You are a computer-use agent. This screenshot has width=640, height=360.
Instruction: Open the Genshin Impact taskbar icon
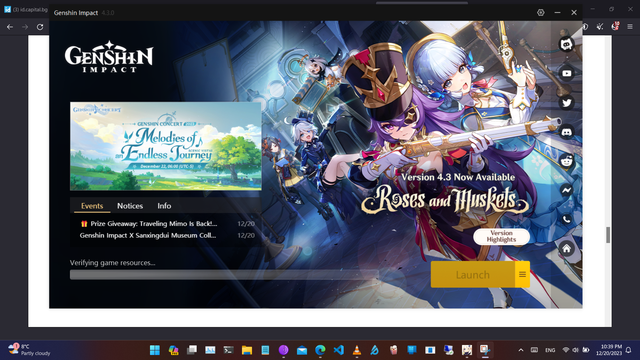pyautogui.click(x=467, y=350)
